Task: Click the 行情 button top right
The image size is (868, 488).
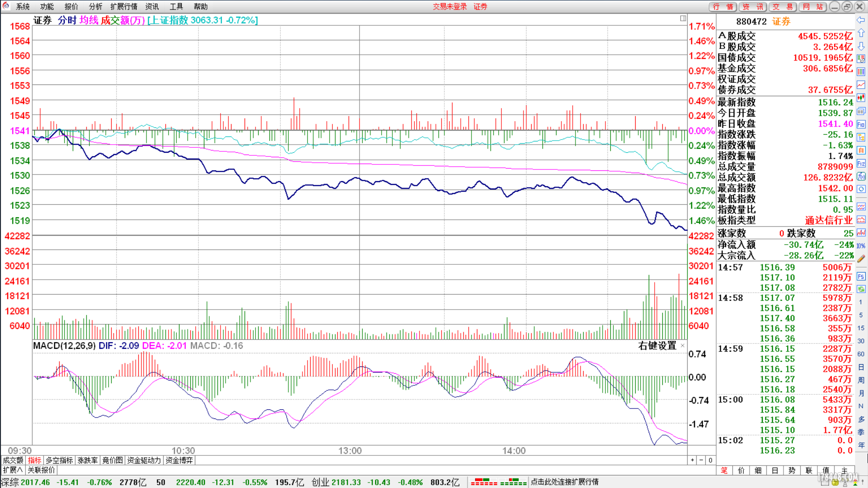Action: (x=723, y=6)
